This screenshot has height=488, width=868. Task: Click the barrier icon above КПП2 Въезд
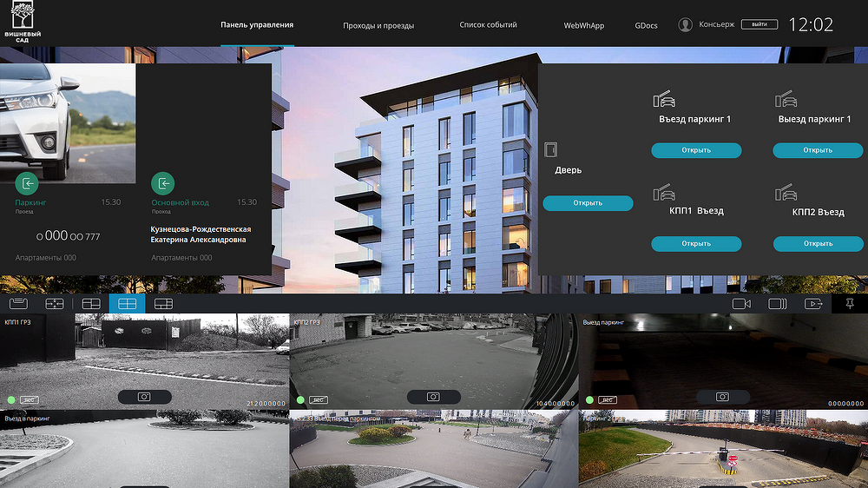pos(786,192)
